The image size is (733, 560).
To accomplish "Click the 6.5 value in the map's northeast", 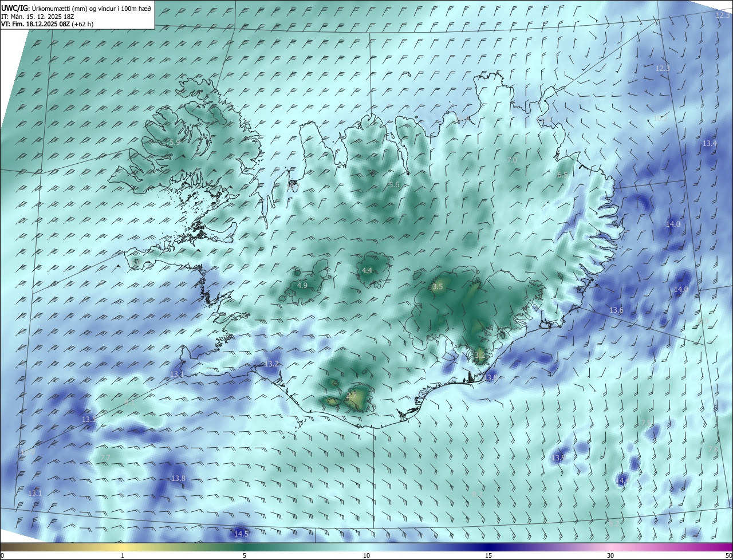I will tap(562, 175).
